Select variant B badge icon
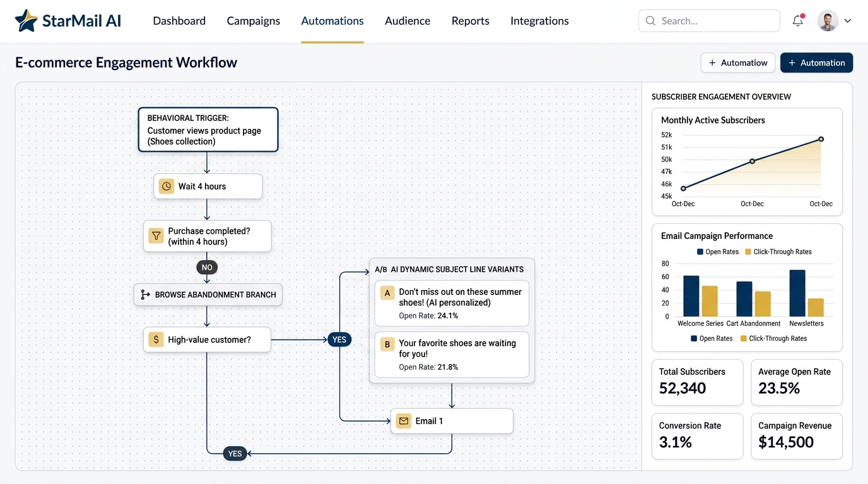 (387, 344)
